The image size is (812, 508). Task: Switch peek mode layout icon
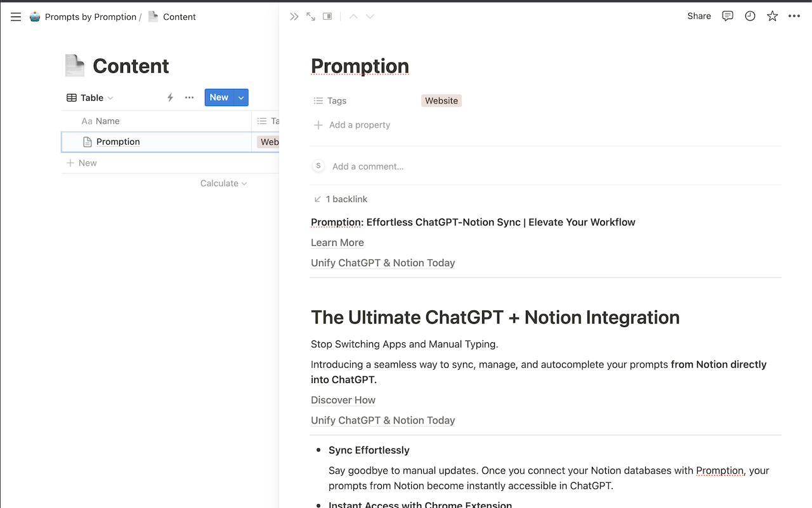pos(327,17)
